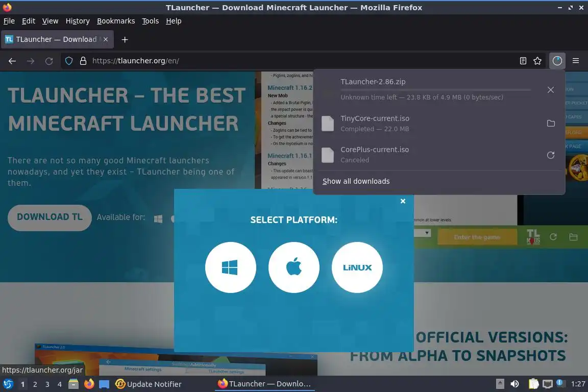
Task: Retry the CorePlus-current.iso download
Action: coord(551,155)
